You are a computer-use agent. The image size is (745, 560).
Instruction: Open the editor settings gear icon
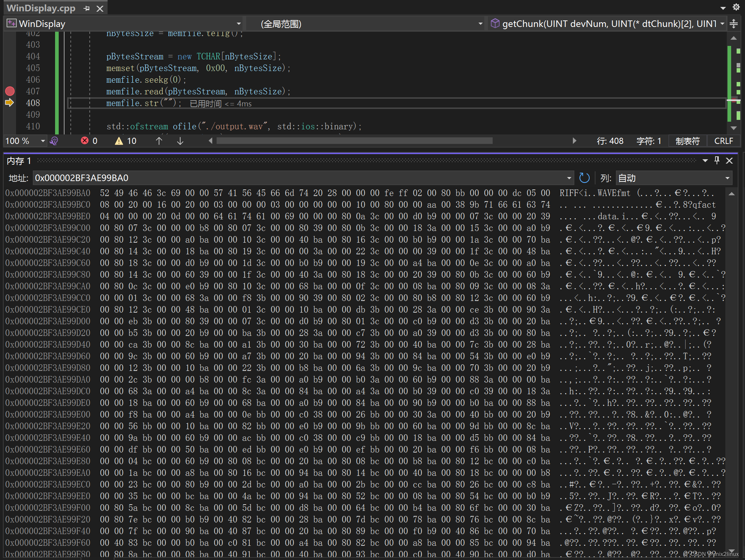[736, 7]
